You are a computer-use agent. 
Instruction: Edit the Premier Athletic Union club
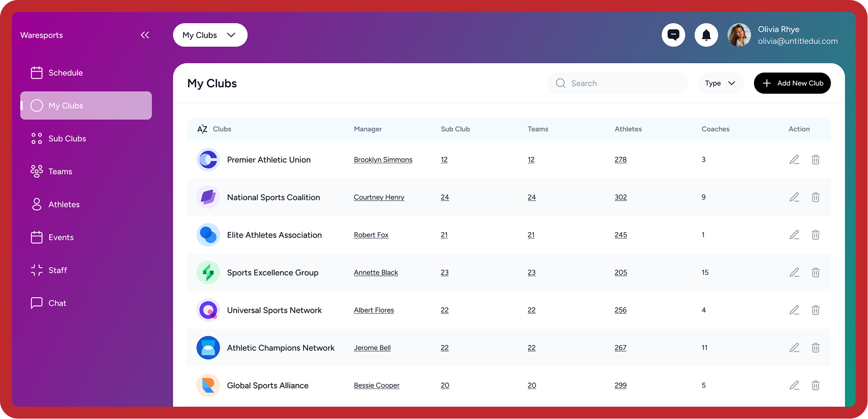794,160
